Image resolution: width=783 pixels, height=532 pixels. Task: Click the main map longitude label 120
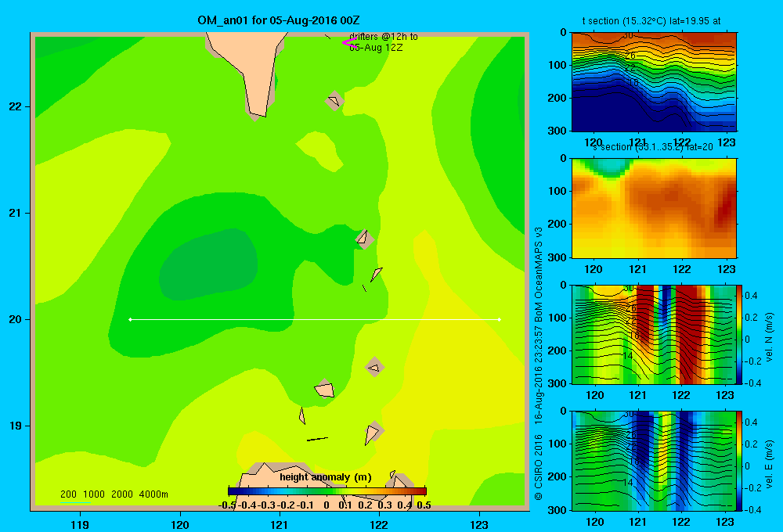point(180,524)
